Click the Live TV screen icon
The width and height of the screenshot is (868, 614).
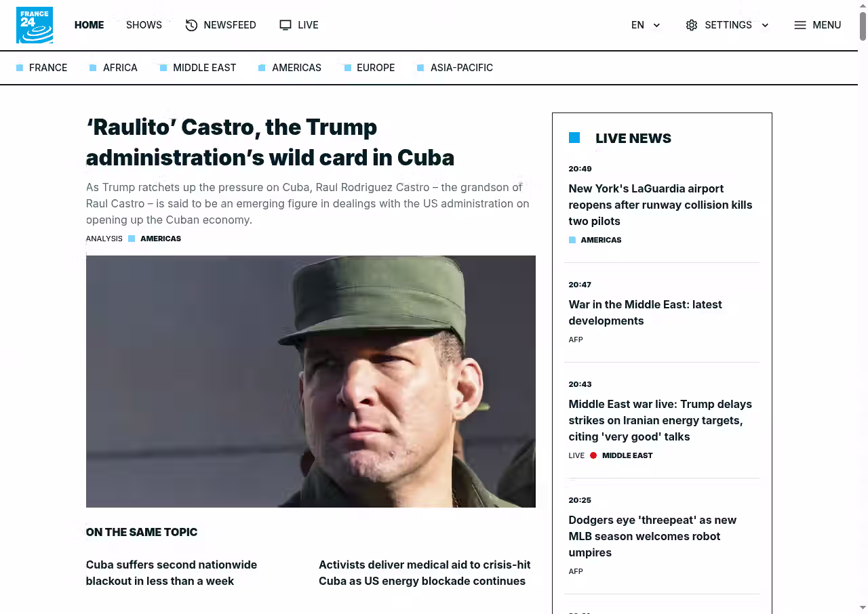pyautogui.click(x=285, y=25)
